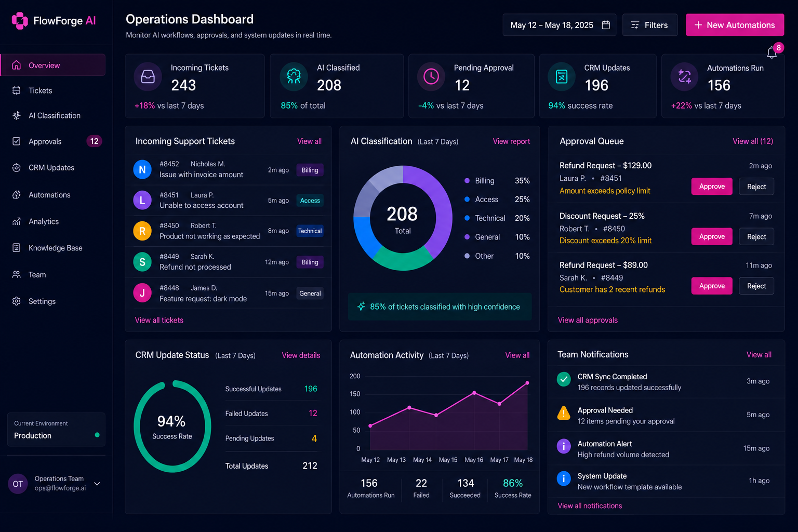Open AI Classification View report link
798x532 pixels.
coord(511,141)
